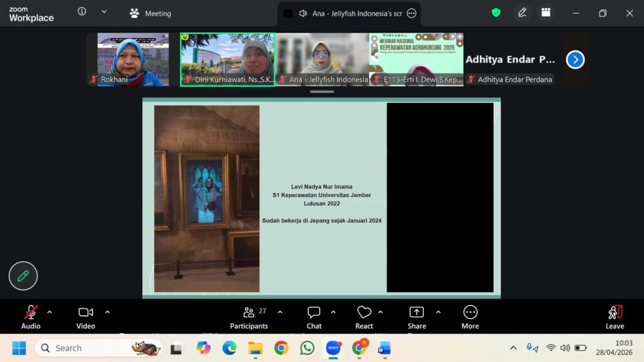
Task: Unmute the microphone Audio button
Action: coord(31,317)
